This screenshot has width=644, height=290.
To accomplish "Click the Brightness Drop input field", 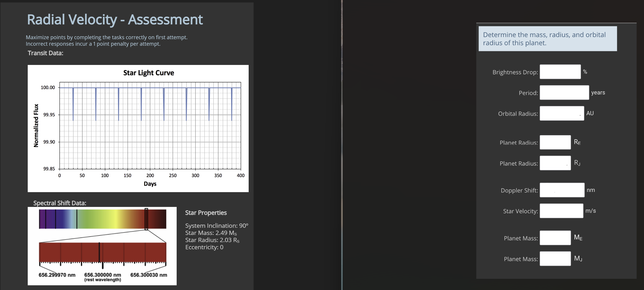I will (560, 72).
